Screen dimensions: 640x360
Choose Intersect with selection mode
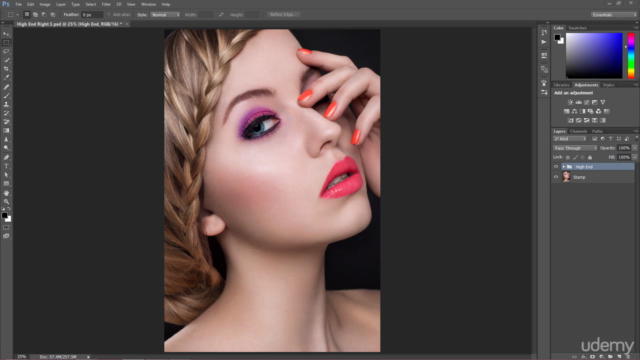coord(53,14)
